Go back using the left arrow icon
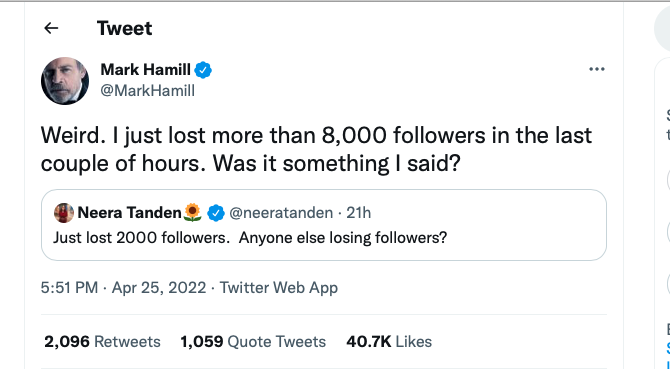The width and height of the screenshot is (670, 369). point(51,28)
